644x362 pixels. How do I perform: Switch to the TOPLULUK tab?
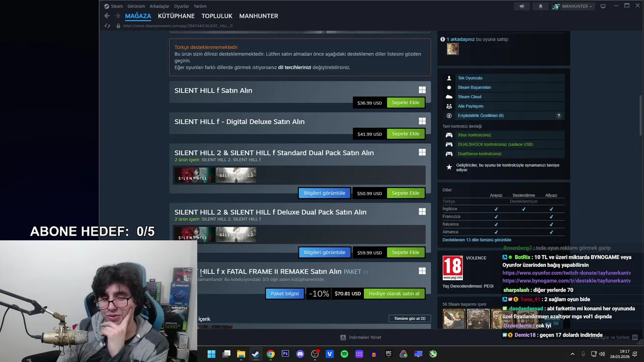click(217, 16)
